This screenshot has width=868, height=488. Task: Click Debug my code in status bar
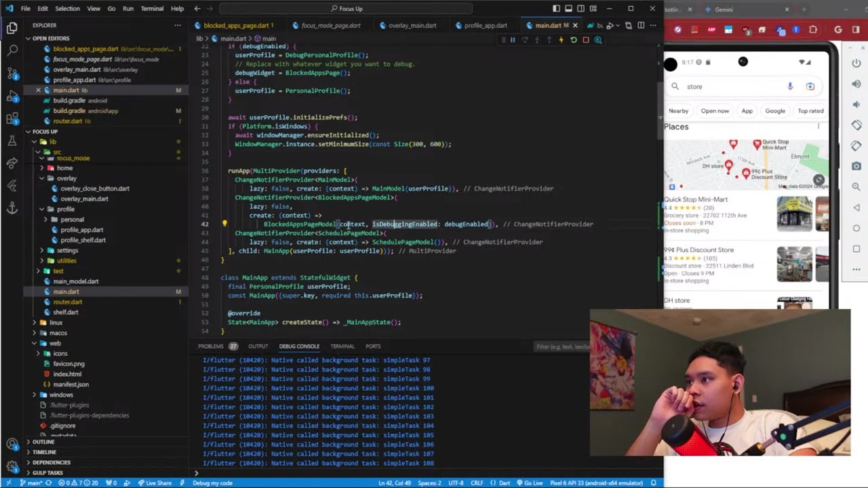click(x=212, y=483)
